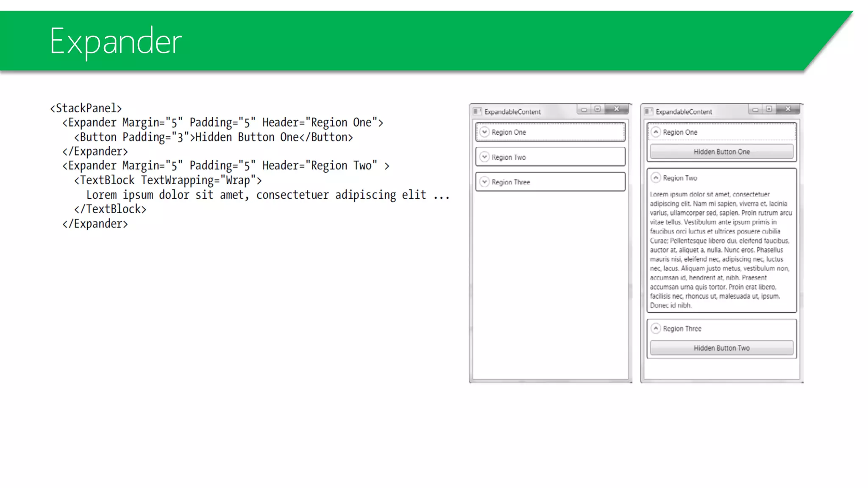Collapse Region One in right window
The width and height of the screenshot is (868, 488).
[x=656, y=132]
